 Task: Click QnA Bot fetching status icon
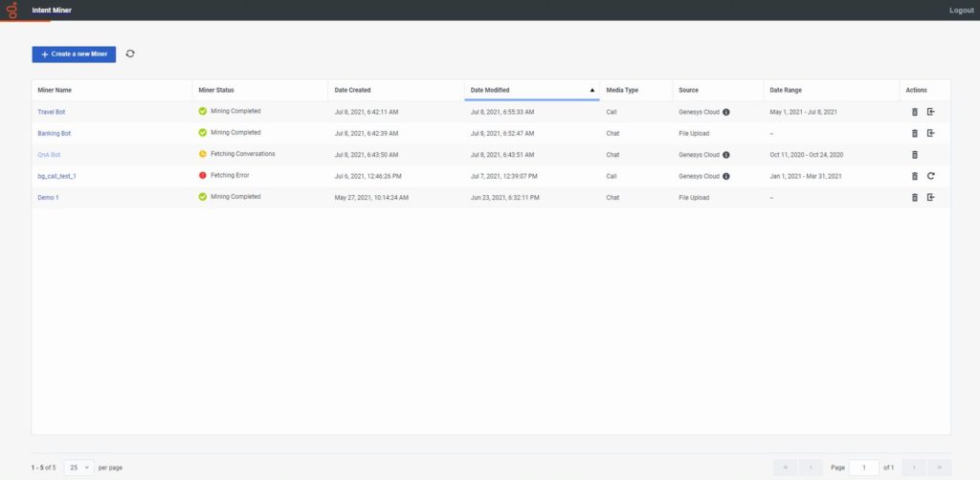203,154
